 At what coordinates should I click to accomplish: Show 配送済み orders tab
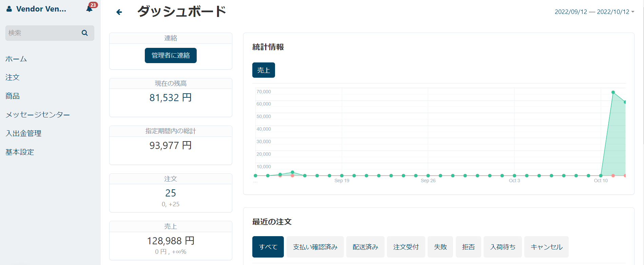tap(365, 247)
